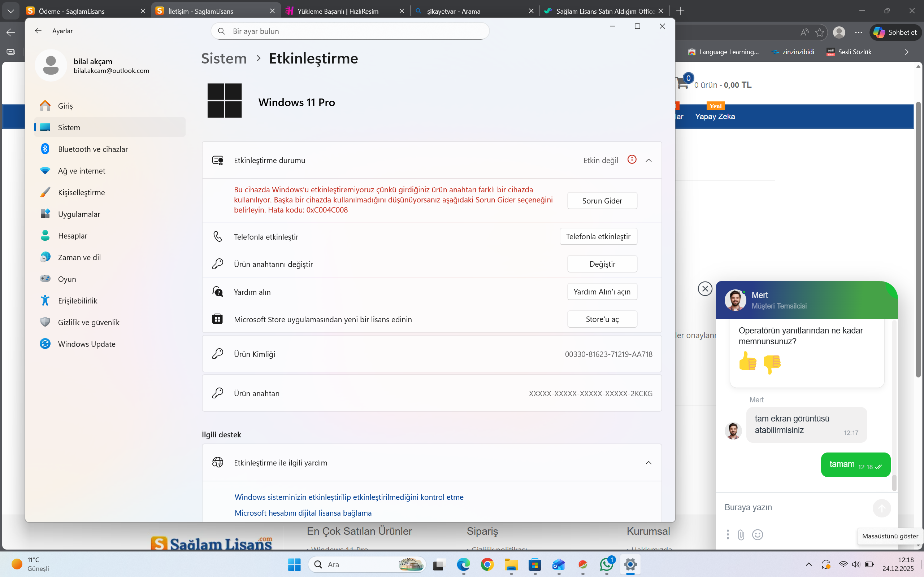
Task: Click browser profile icon
Action: point(839,32)
